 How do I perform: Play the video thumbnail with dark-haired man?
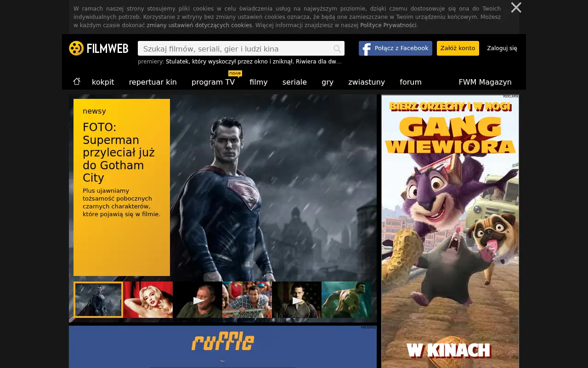(297, 300)
